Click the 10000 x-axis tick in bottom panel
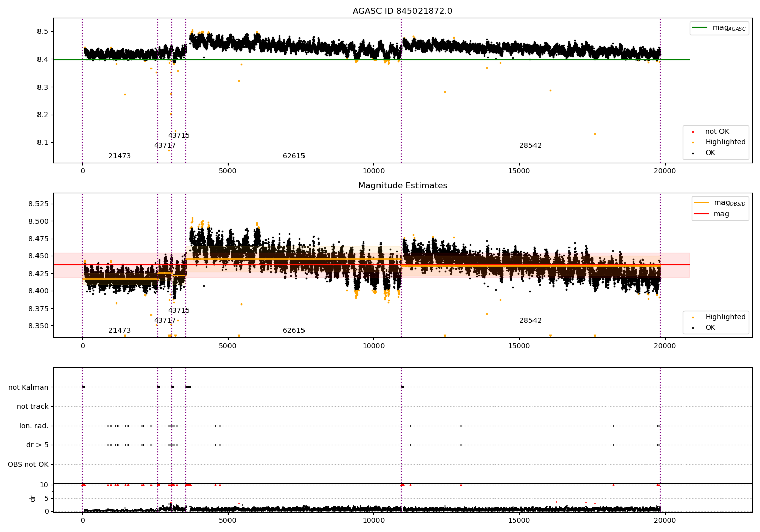The image size is (760, 532). point(373,521)
